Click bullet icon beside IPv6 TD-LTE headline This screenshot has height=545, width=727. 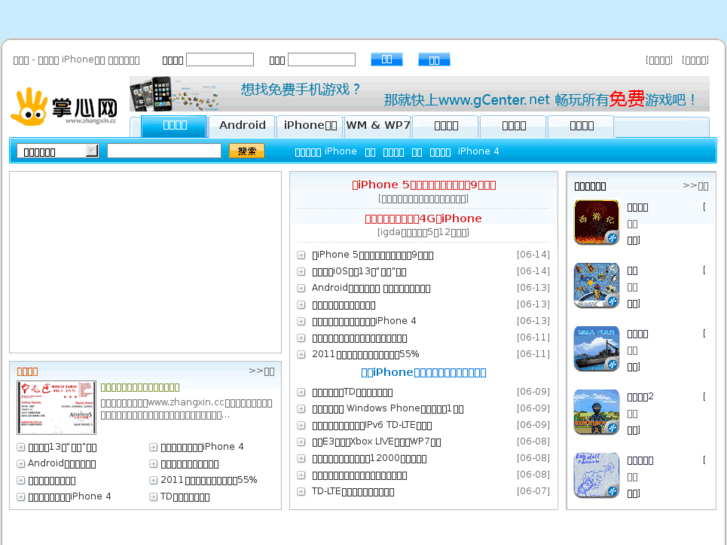301,425
